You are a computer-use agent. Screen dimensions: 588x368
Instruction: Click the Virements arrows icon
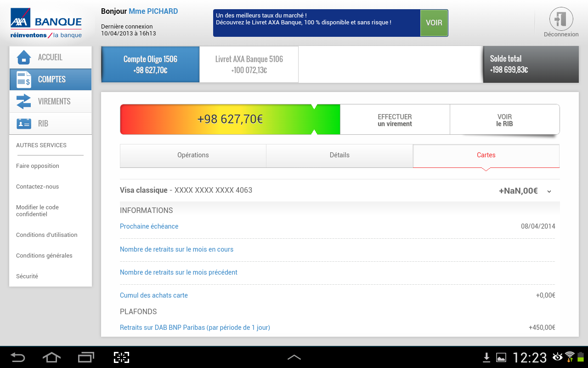click(23, 102)
